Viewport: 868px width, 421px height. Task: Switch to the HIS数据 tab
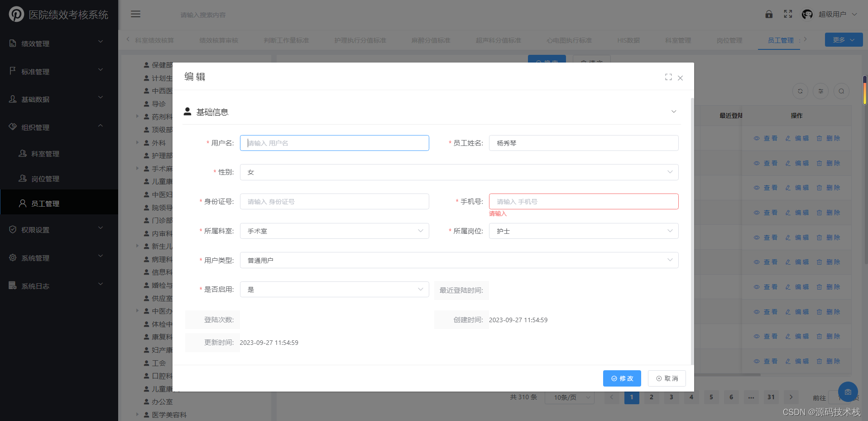[x=628, y=40]
